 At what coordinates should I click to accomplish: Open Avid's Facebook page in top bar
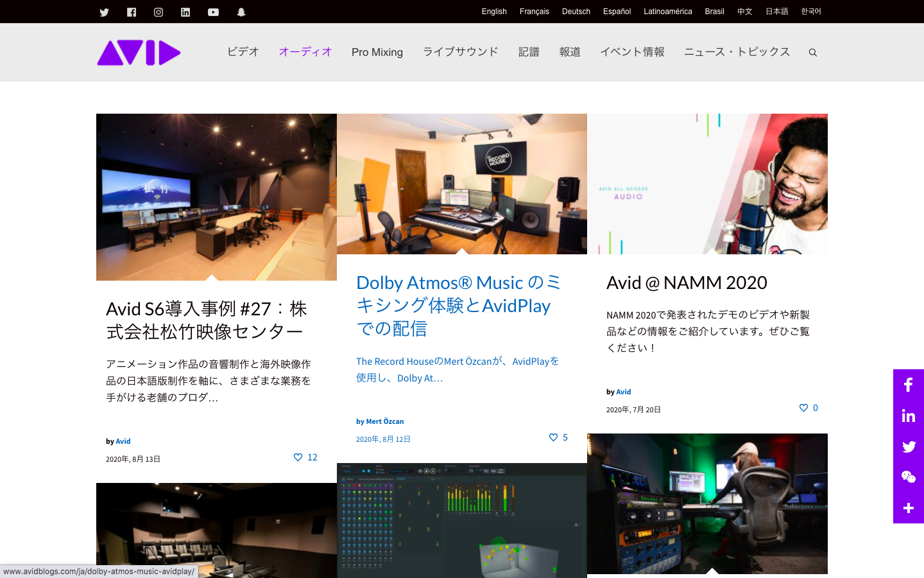(x=132, y=12)
